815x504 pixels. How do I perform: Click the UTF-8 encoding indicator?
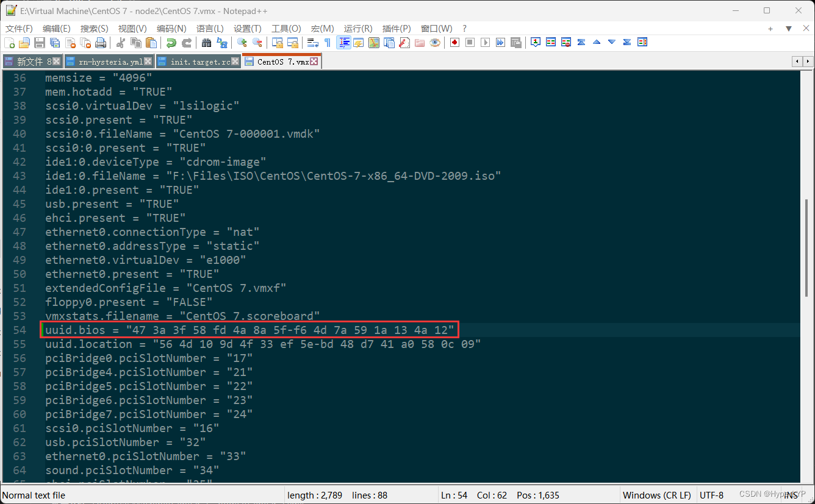tap(712, 495)
